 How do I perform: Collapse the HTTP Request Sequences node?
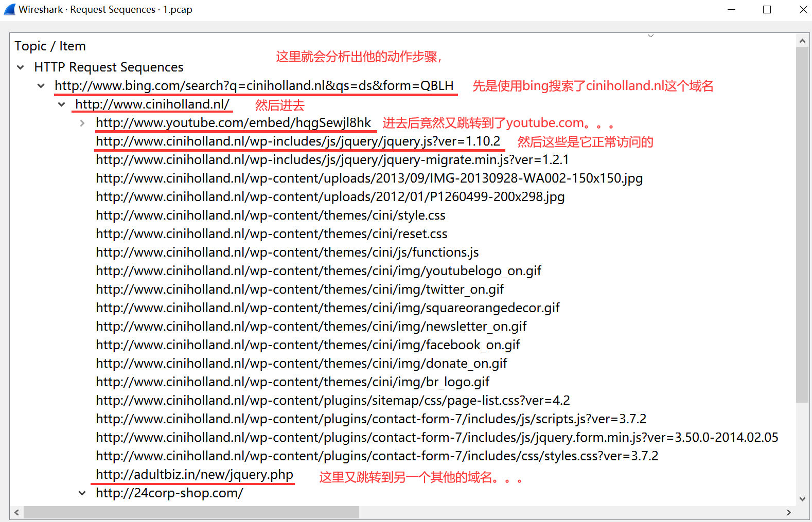pyautogui.click(x=21, y=67)
